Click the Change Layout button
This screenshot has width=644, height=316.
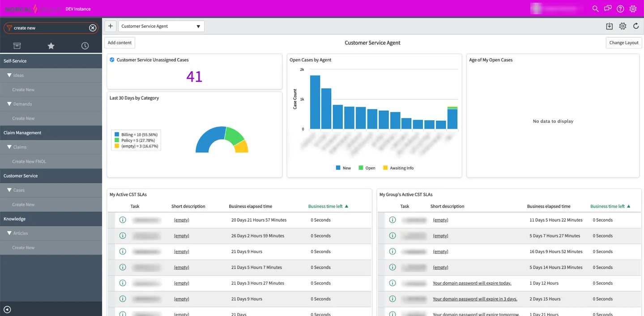click(x=624, y=42)
